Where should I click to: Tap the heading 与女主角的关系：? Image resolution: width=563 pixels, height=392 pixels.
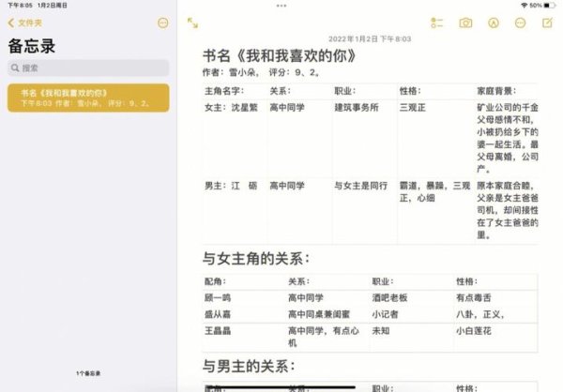coord(256,259)
